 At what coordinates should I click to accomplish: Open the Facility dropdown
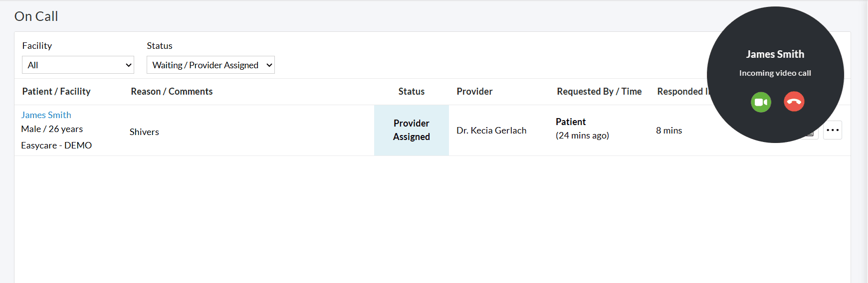[x=78, y=65]
